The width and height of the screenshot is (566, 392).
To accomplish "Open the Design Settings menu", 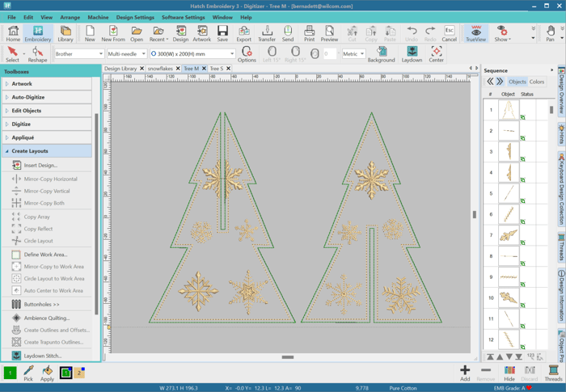I will click(135, 17).
